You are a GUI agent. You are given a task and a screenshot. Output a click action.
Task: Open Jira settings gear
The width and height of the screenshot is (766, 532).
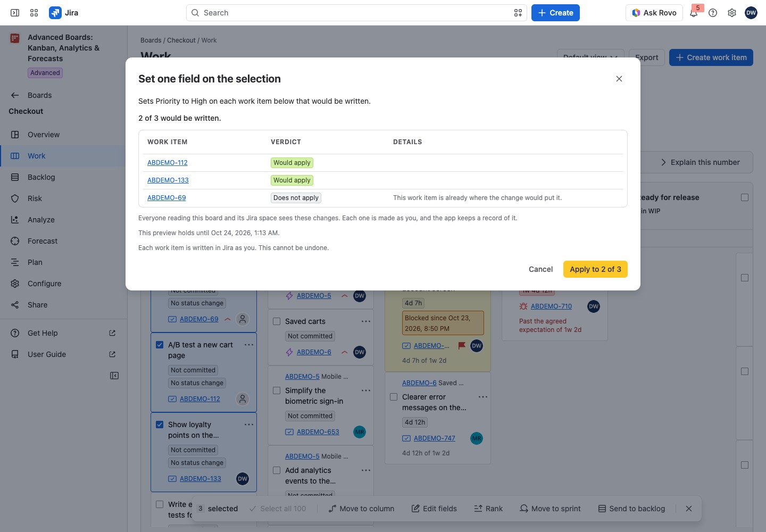pos(732,13)
